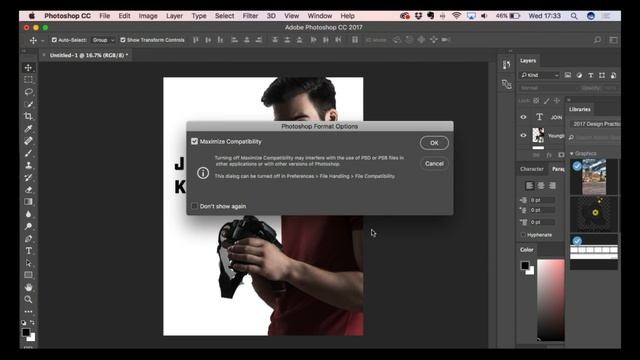Check the Don't show again box
This screenshot has width=640, height=360.
click(194, 206)
